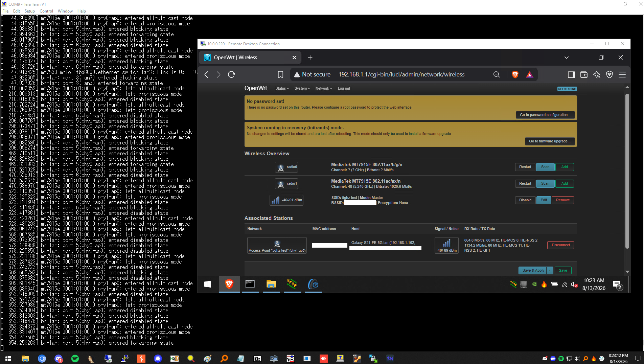The image size is (644, 364).
Task: Open remote notification center
Action: (x=618, y=285)
